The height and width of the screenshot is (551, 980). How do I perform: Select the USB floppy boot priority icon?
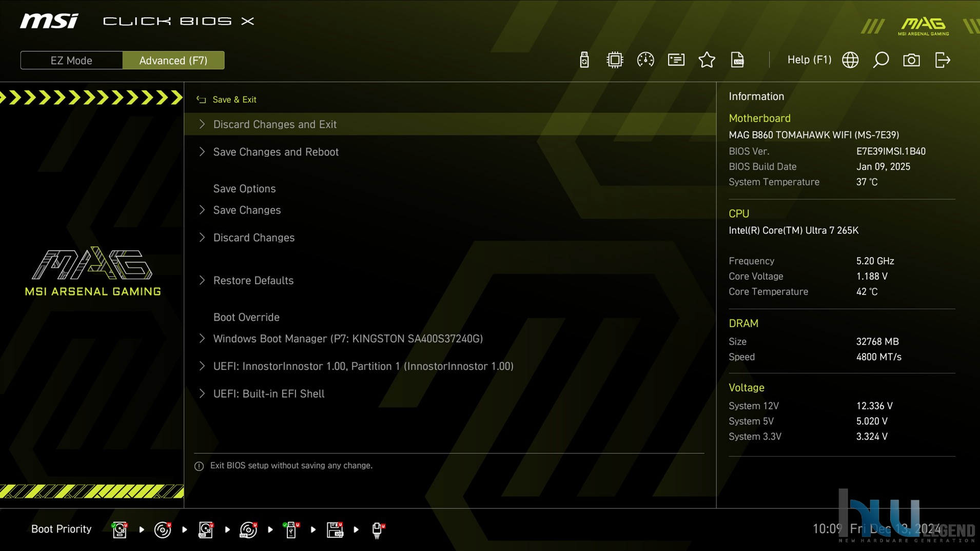[x=335, y=529]
